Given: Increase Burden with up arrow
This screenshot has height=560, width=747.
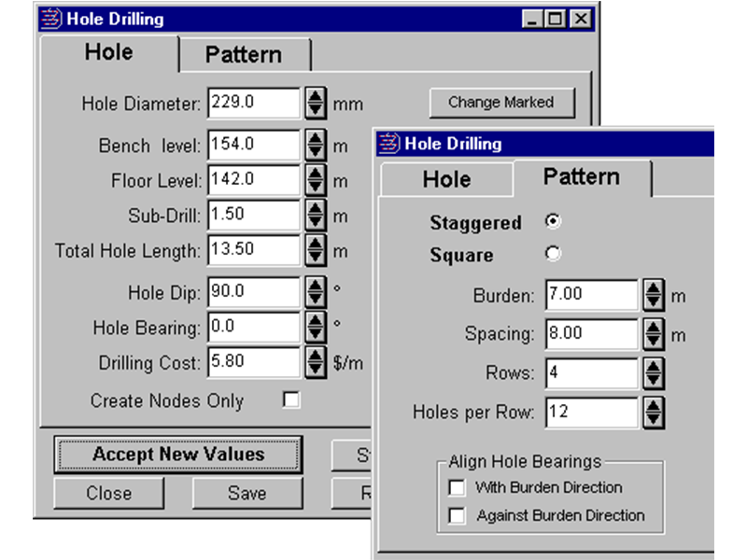Looking at the screenshot, I should (x=653, y=288).
